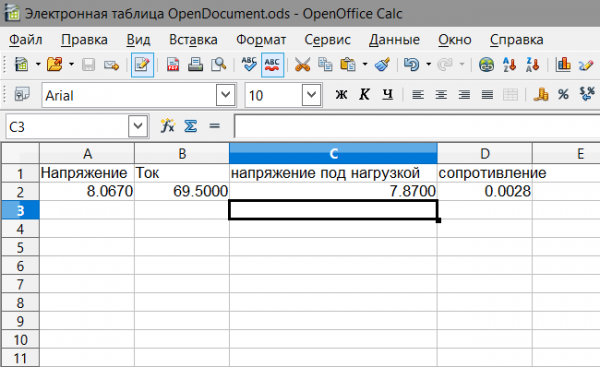Expand the Undo history dropdown arrow
Image resolution: width=600 pixels, height=367 pixels.
(429, 65)
